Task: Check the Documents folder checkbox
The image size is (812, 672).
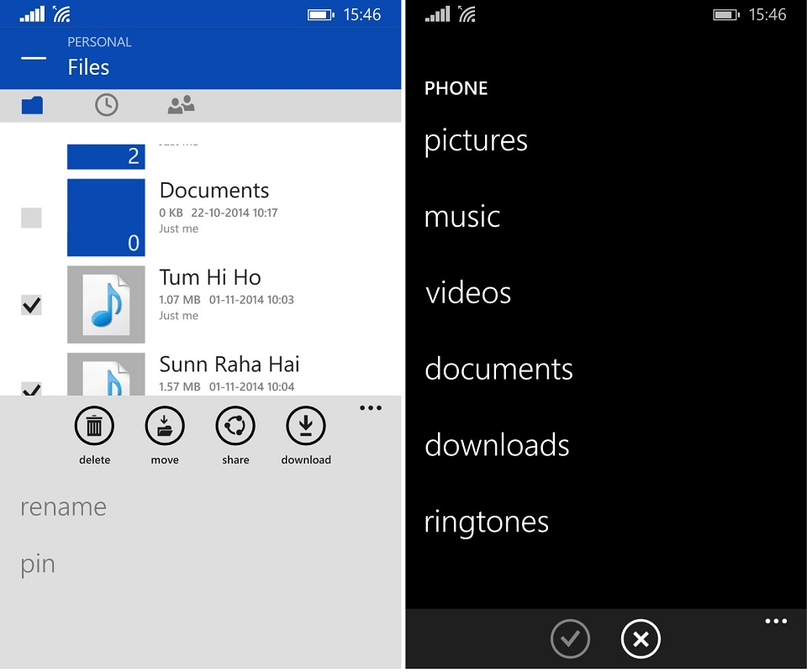Action: [31, 218]
